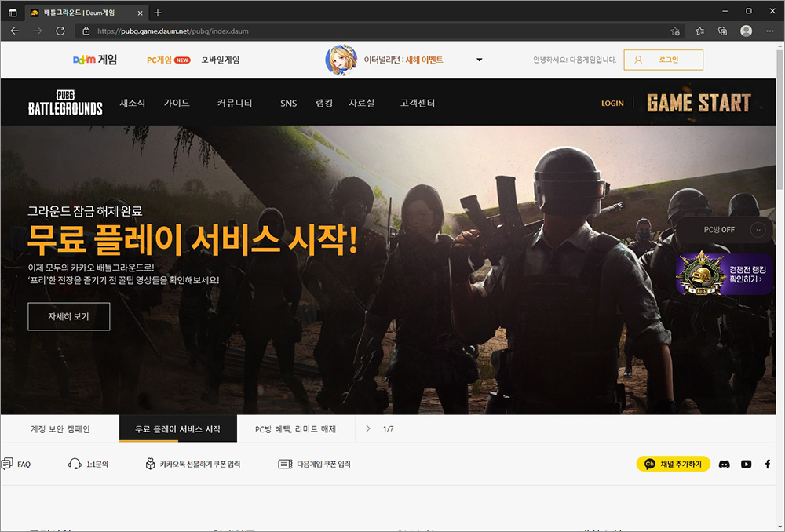Click the Daum 게임 logo

95,60
